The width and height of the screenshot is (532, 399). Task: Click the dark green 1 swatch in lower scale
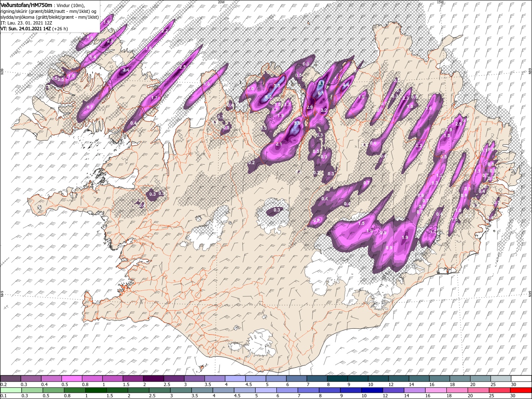click(95, 390)
